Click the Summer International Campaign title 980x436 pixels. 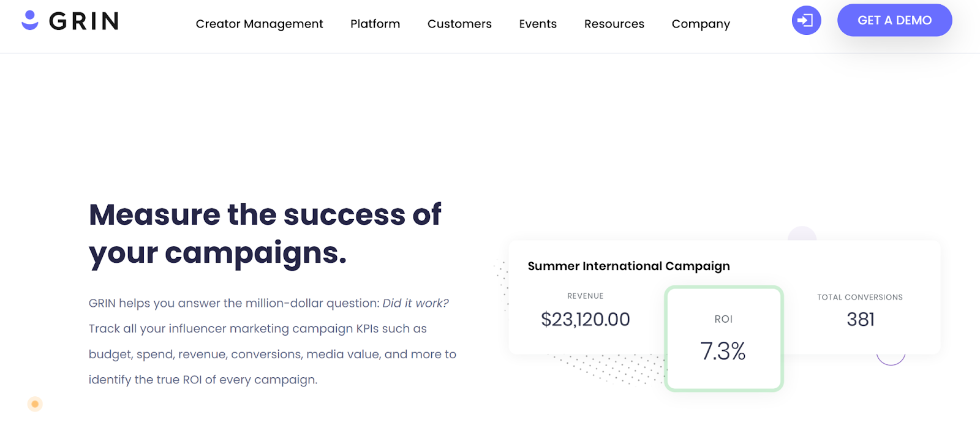[628, 266]
